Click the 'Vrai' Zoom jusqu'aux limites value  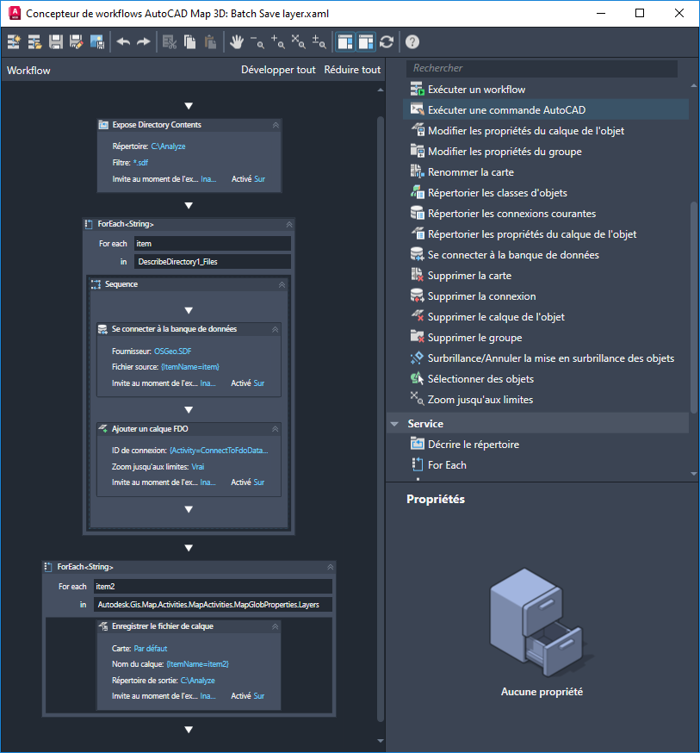tap(198, 467)
